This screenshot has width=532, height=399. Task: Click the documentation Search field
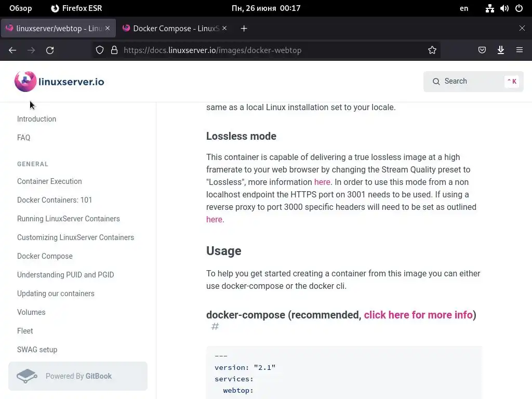473,81
